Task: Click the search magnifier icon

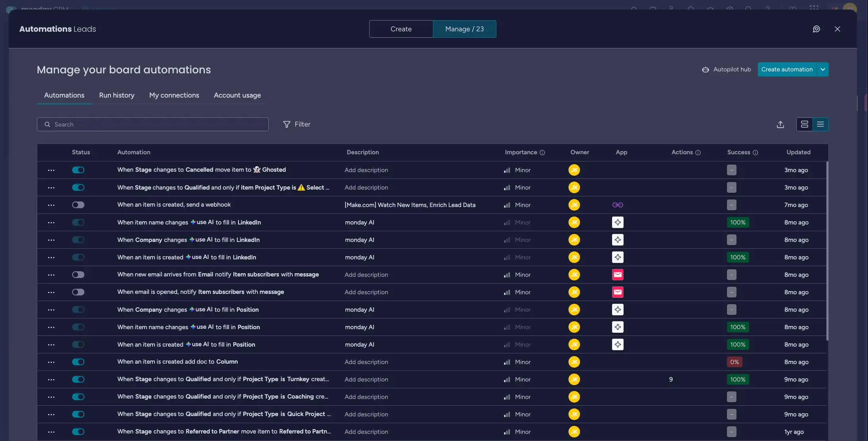Action: (x=47, y=125)
